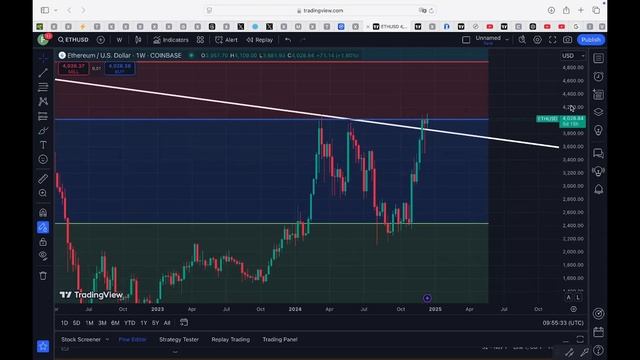
Task: Open the layout setup square icon
Action: click(x=466, y=40)
